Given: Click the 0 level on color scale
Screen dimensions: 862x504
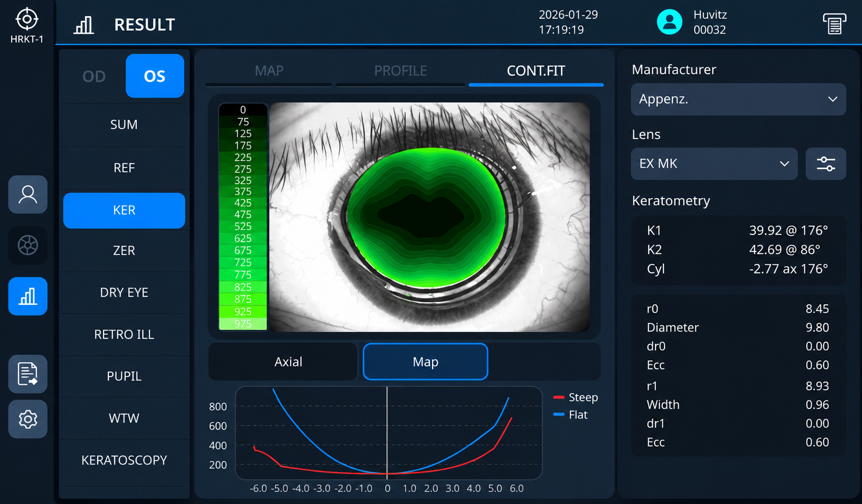Looking at the screenshot, I should 243,110.
